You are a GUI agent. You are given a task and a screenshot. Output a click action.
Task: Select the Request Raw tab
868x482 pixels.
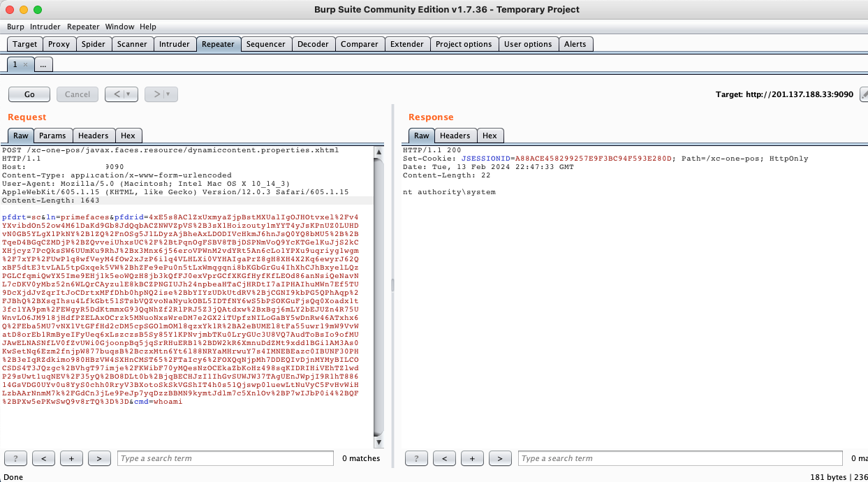pos(21,136)
